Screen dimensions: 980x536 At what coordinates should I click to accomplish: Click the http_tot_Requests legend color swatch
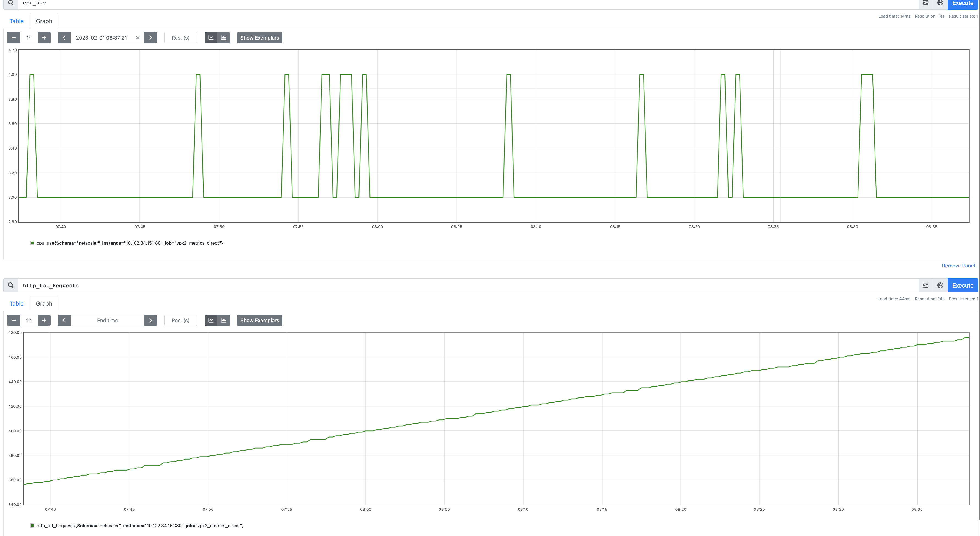(32, 525)
